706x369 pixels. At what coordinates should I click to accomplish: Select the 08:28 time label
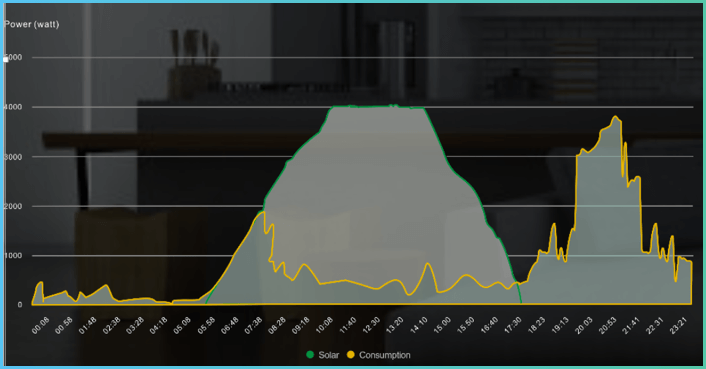point(277,325)
